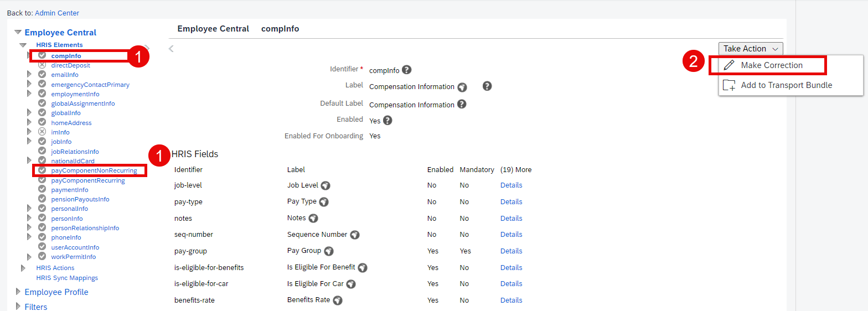Go back to Admin Center
Viewport: 868px width, 311px height.
point(57,13)
